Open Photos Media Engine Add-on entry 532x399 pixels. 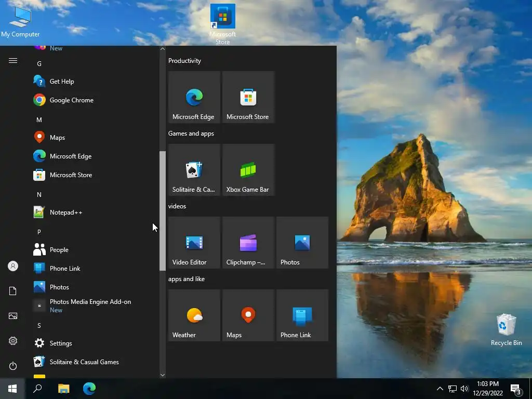pos(95,305)
